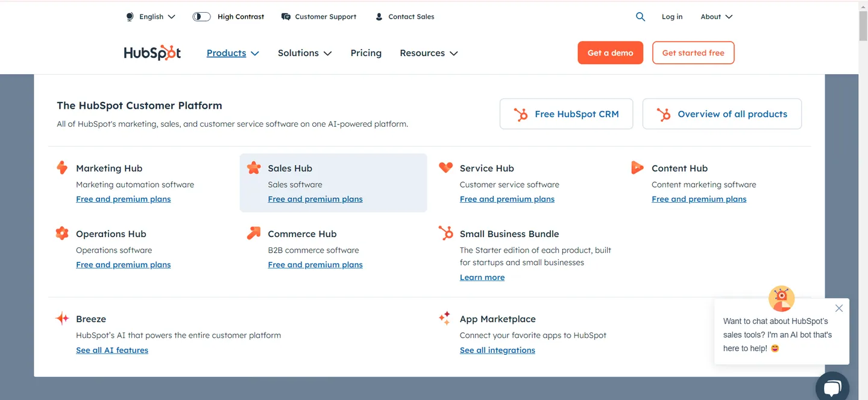The image size is (868, 400).
Task: Click Marketing Hub's Free and premium plans
Action: [x=123, y=199]
